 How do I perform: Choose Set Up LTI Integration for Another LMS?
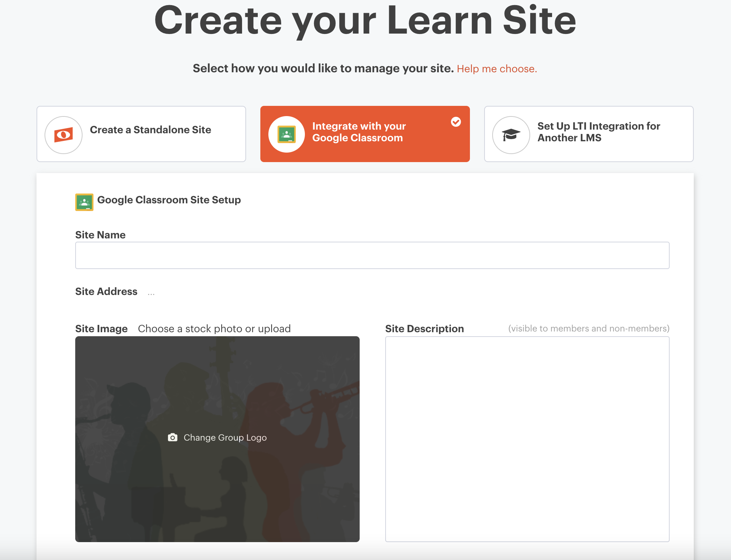589,134
